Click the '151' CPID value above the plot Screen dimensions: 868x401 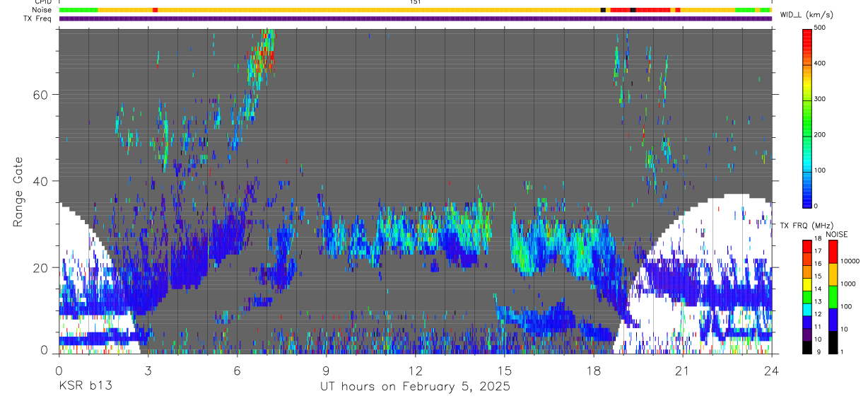(x=415, y=2)
